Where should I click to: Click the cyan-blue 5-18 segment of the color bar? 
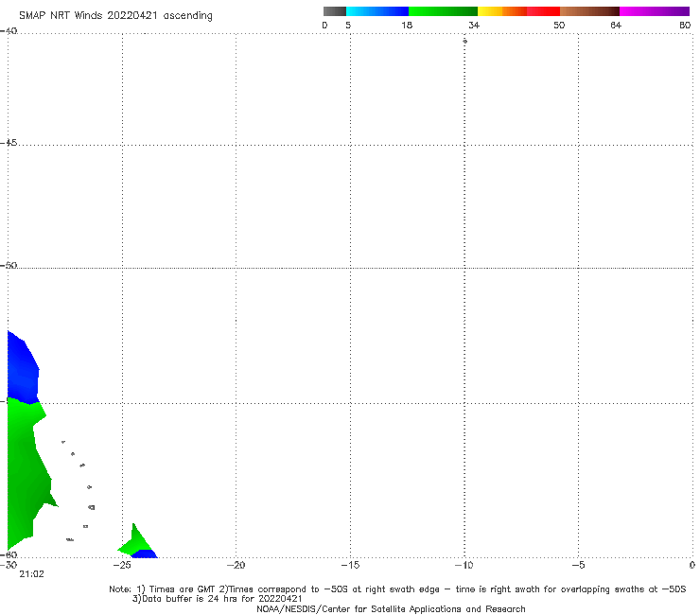tap(377, 11)
